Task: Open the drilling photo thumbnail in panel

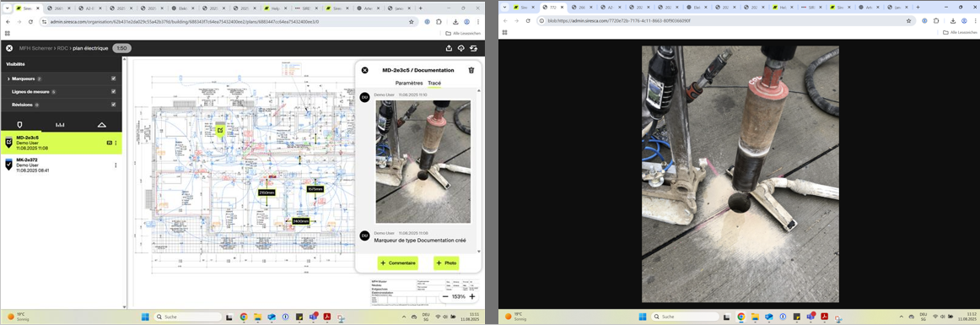Action: click(x=423, y=162)
